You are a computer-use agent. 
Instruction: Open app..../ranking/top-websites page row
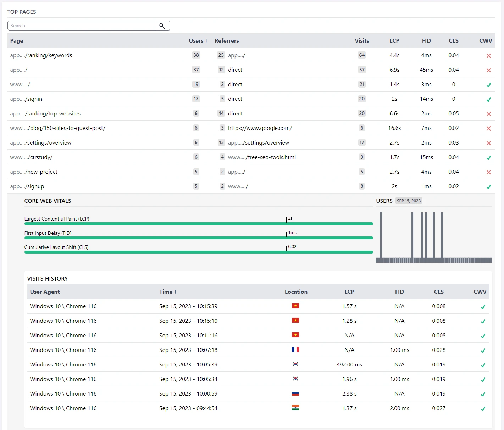251,114
